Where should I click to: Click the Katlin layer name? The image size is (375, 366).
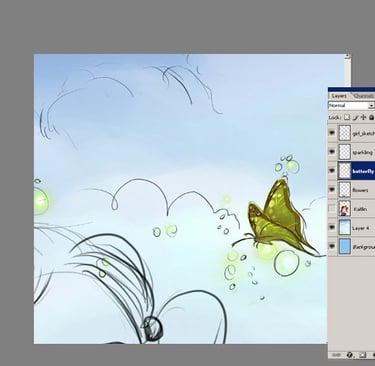[x=360, y=209]
